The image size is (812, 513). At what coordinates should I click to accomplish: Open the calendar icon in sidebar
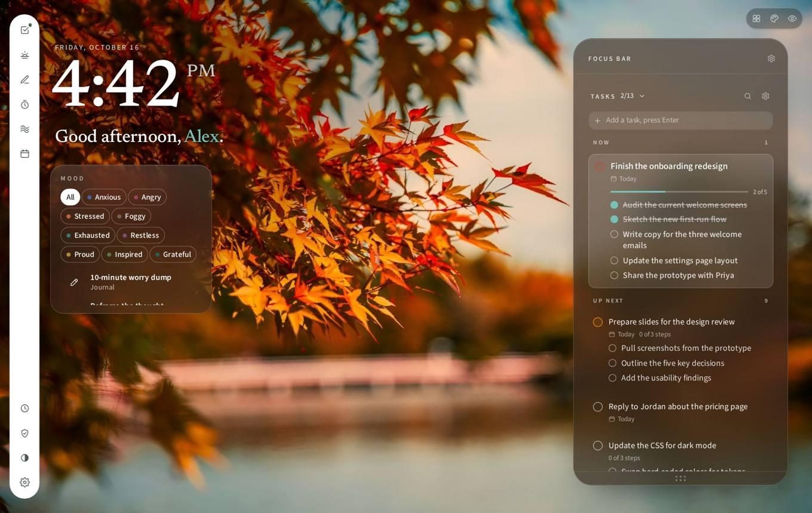click(24, 153)
